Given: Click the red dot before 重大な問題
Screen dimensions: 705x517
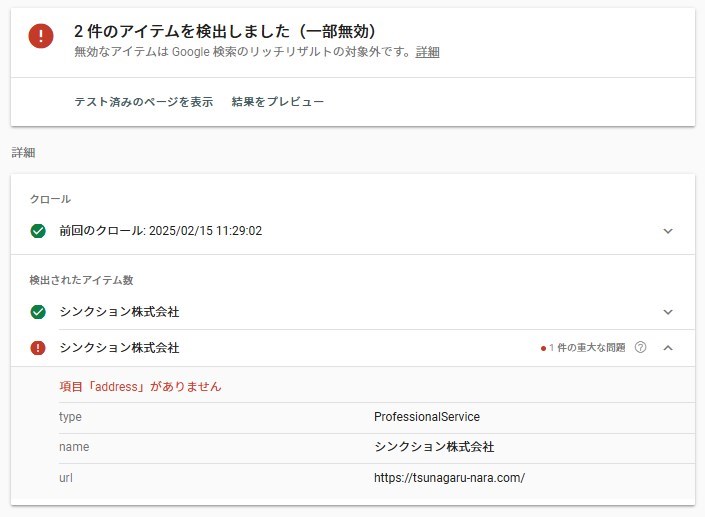Looking at the screenshot, I should point(543,348).
